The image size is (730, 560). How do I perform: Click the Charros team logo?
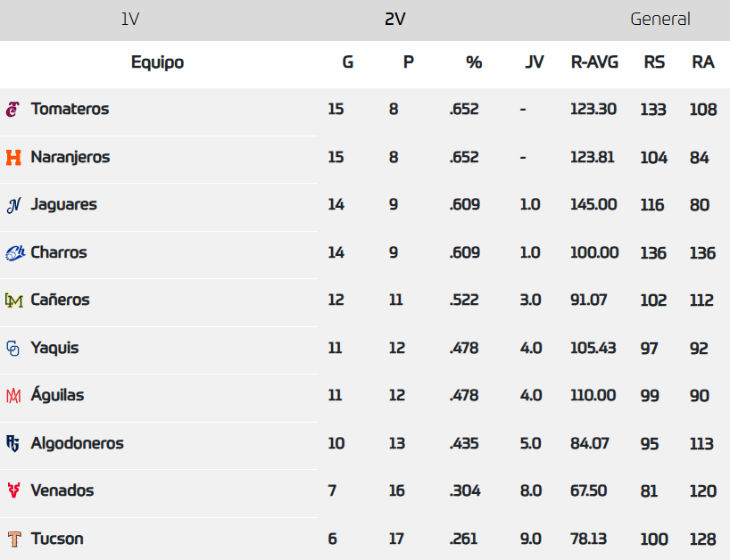tap(14, 253)
